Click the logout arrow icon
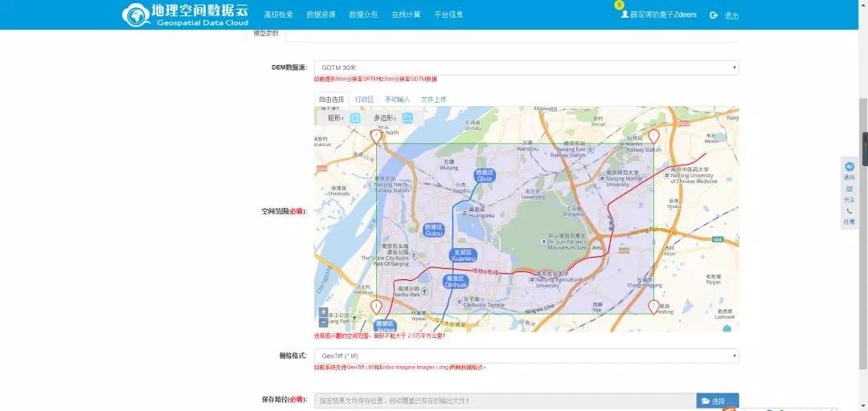Viewport: 868px width, 411px height. tap(714, 15)
